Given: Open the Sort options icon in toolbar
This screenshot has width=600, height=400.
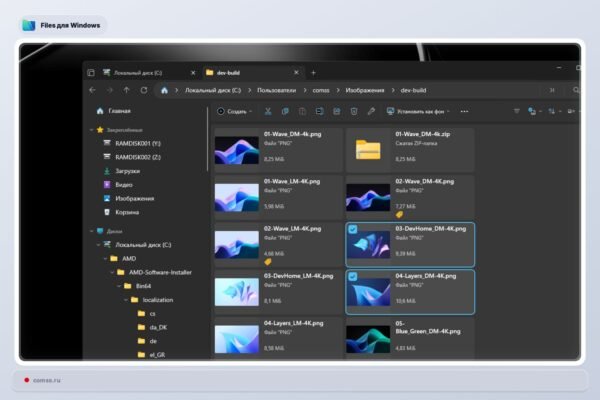Looking at the screenshot, I should [552, 111].
